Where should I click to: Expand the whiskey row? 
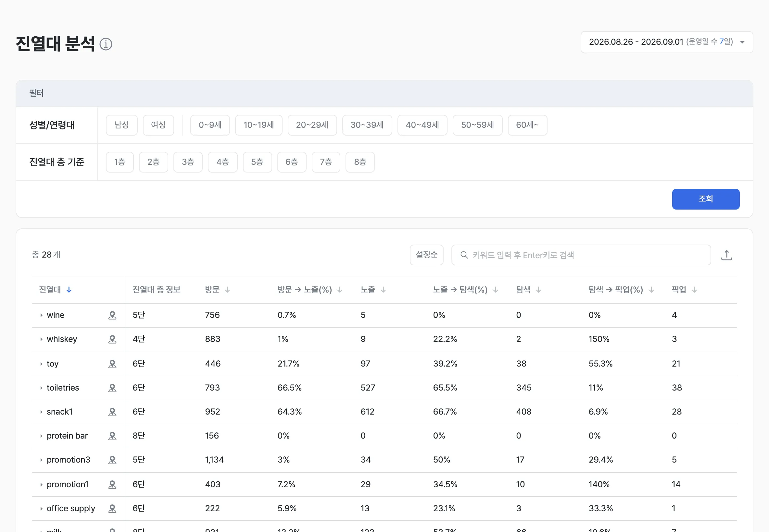(41, 339)
